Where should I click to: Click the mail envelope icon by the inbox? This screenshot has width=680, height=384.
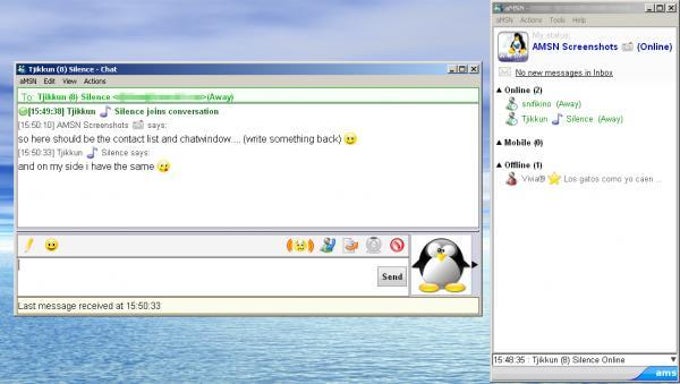click(504, 72)
